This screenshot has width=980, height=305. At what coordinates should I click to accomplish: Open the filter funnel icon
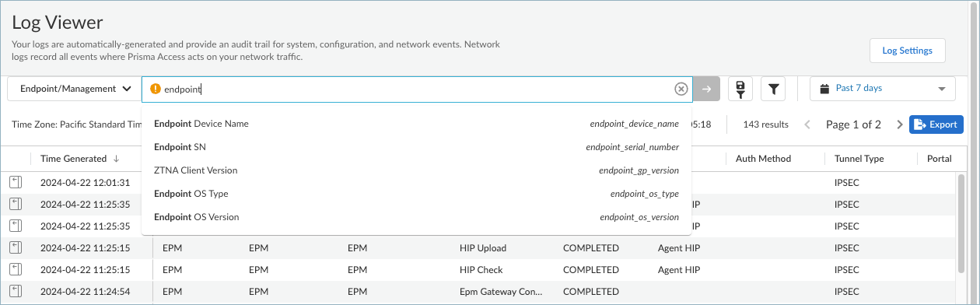click(773, 89)
